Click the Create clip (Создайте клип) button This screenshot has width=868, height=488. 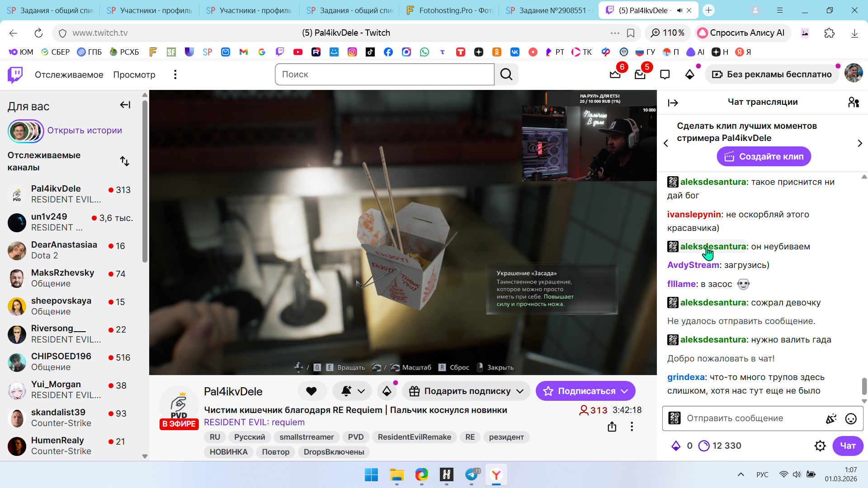[x=764, y=157]
